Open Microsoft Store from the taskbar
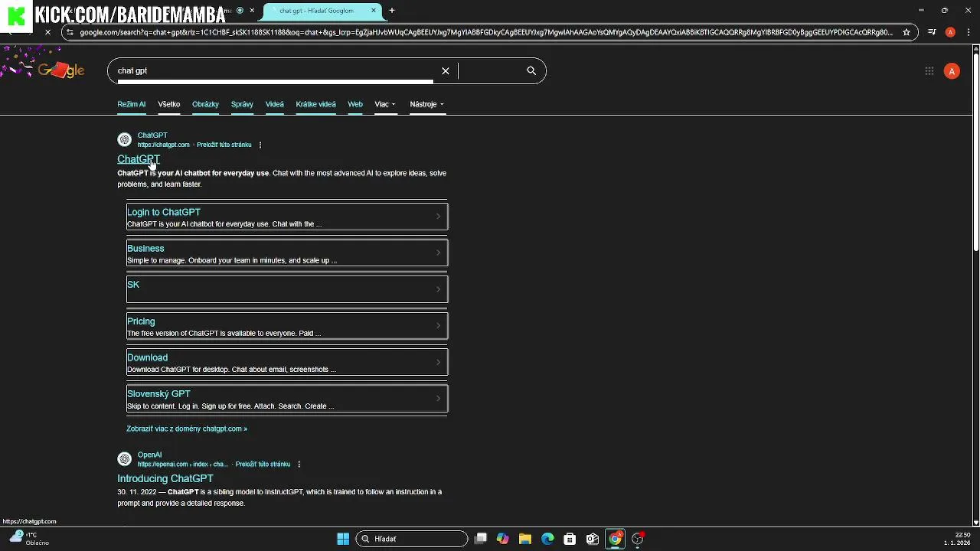980x551 pixels. 570,539
